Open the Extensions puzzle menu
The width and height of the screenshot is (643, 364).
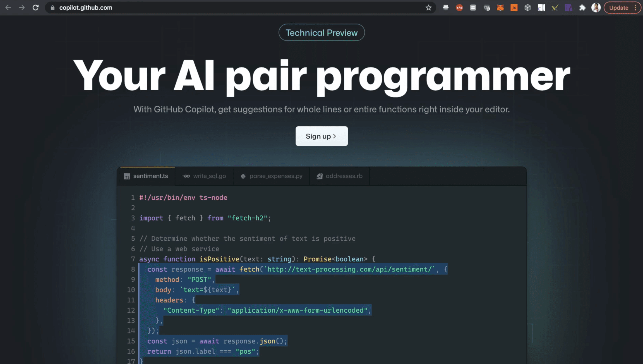[582, 8]
